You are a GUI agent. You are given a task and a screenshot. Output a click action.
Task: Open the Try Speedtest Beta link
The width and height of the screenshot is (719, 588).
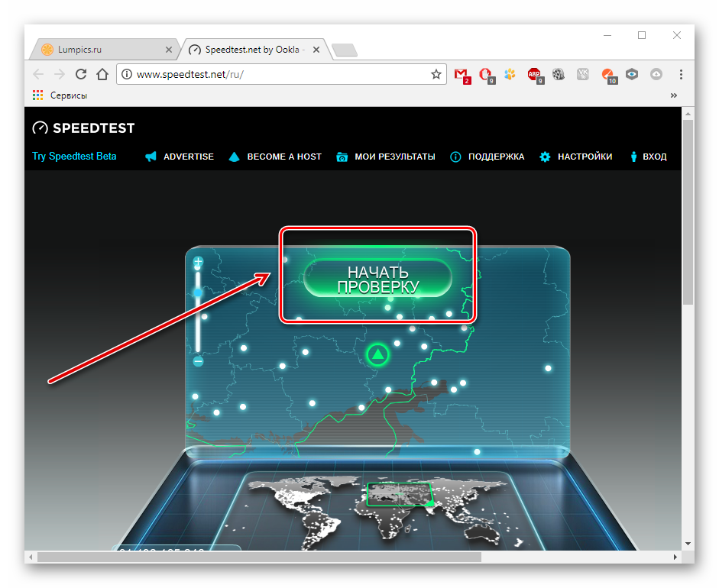(x=74, y=157)
